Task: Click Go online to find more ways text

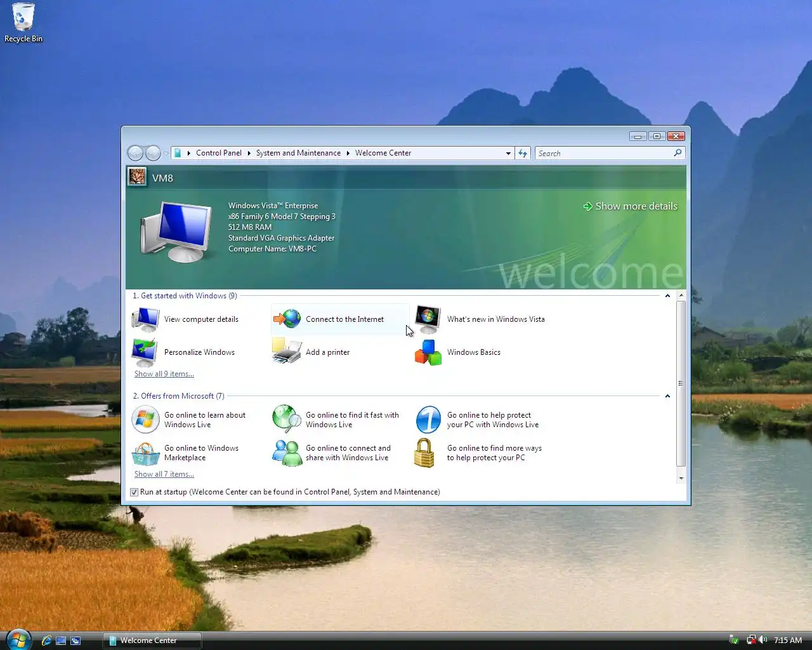Action: tap(494, 453)
